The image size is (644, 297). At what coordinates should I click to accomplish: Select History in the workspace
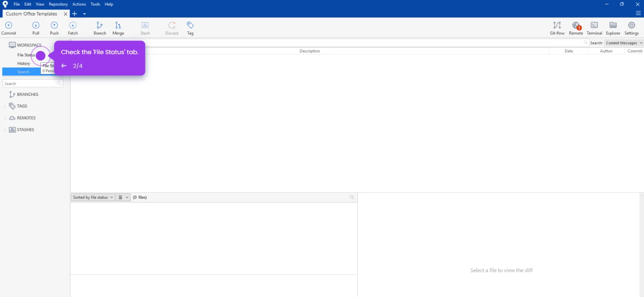[24, 64]
